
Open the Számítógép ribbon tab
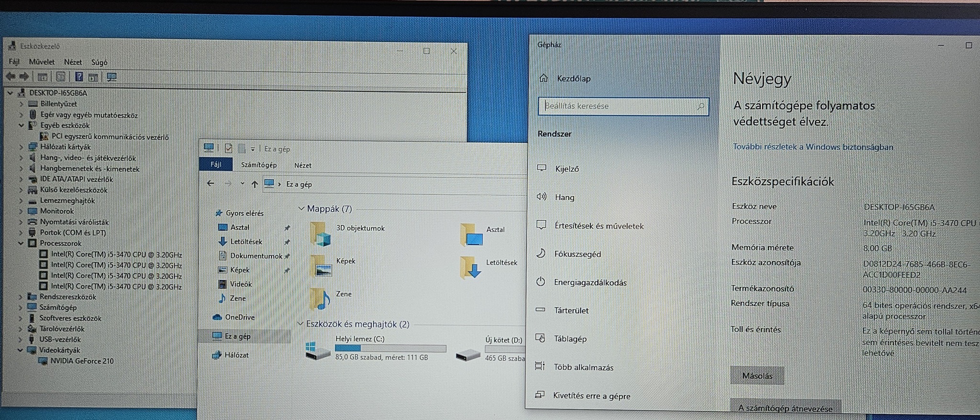click(259, 165)
